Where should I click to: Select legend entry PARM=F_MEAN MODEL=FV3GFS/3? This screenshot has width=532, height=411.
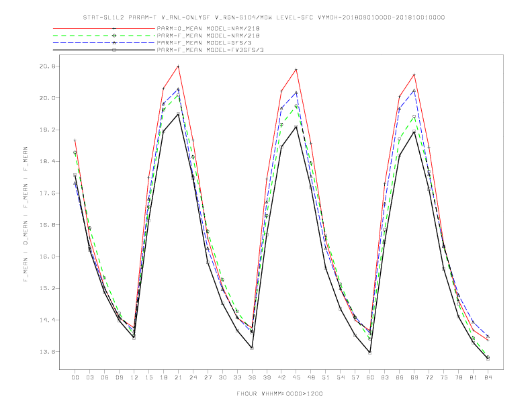(210, 50)
